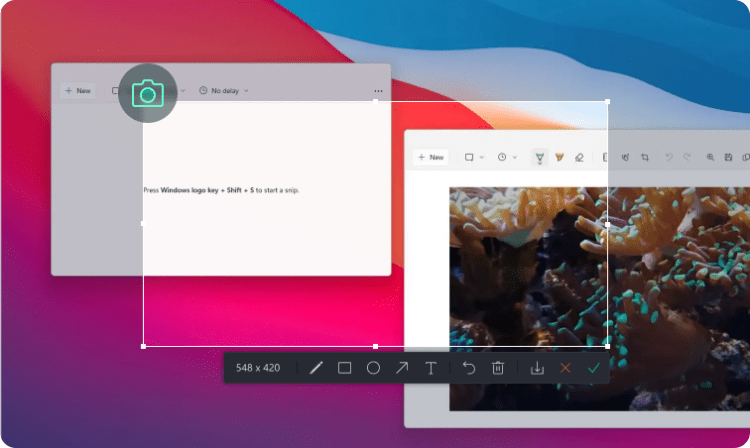The image size is (750, 448).
Task: Select the pen drawing tool
Action: click(x=316, y=368)
